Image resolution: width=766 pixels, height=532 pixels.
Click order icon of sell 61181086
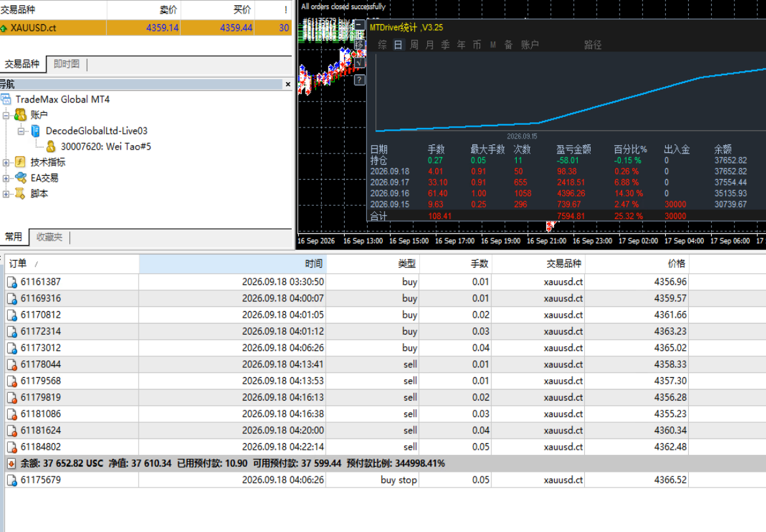click(x=12, y=414)
